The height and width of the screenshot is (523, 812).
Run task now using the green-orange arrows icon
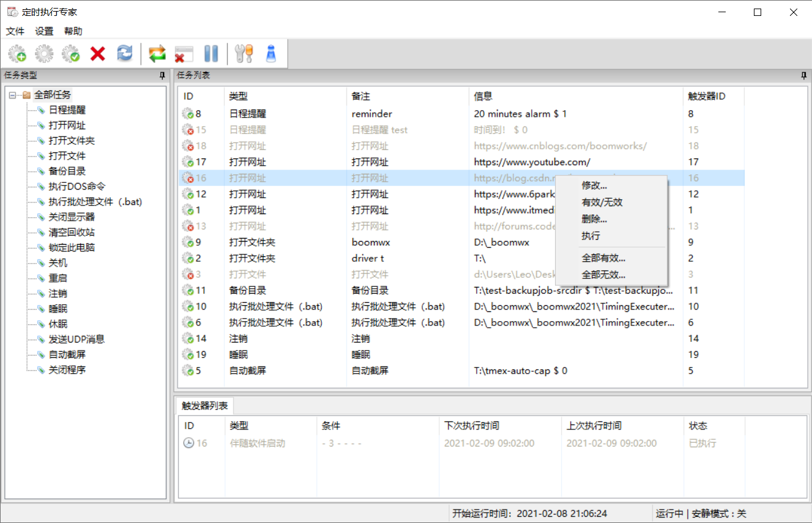coord(157,53)
